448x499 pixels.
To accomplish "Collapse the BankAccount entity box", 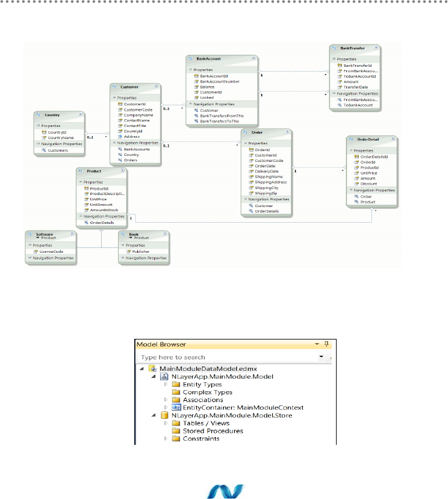I will tap(254, 58).
